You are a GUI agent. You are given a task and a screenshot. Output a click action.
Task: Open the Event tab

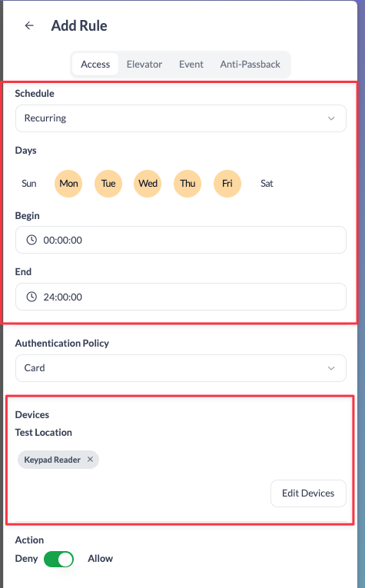pyautogui.click(x=191, y=64)
